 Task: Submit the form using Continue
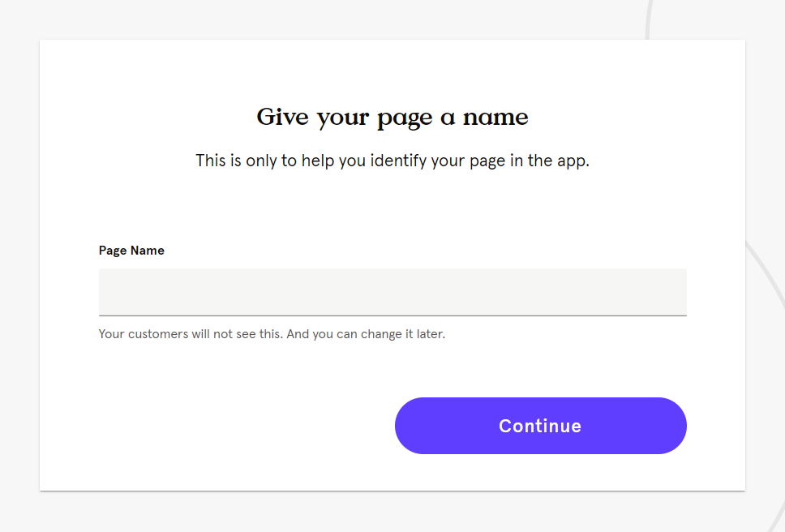540,426
